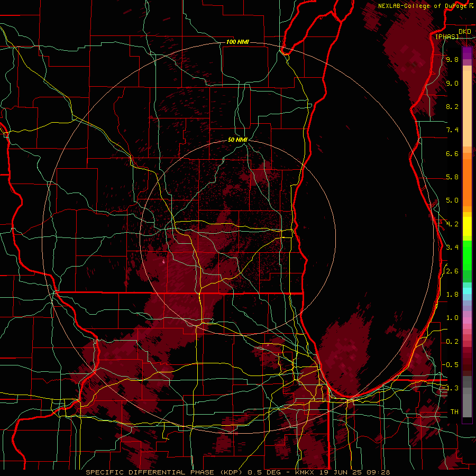Click the 4.2 scale value
The width and height of the screenshot is (476, 476).
point(452,224)
